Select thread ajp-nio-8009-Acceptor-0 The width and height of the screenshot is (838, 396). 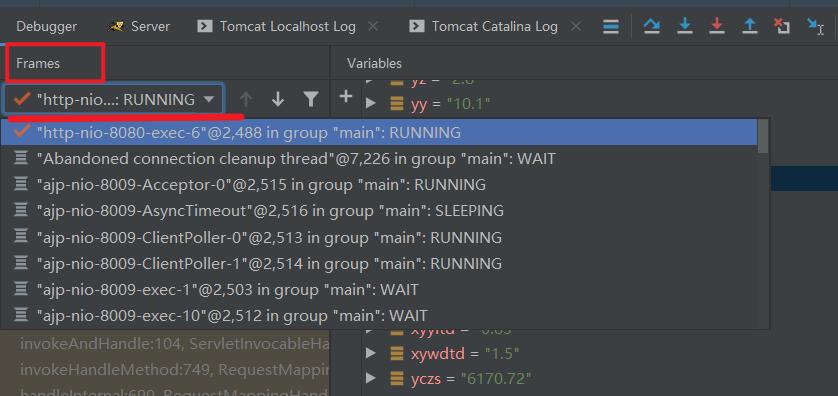pyautogui.click(x=379, y=185)
